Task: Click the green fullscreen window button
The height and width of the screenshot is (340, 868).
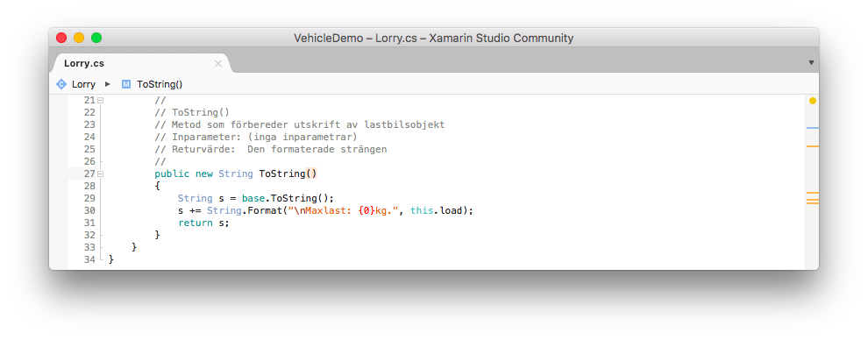Action: tap(96, 38)
